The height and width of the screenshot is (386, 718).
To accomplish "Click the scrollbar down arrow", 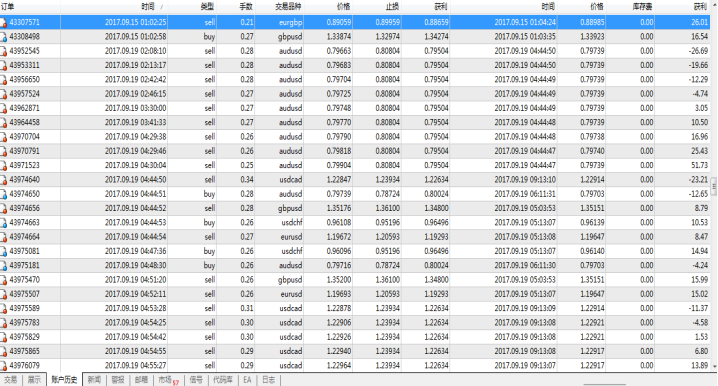I will [714, 366].
